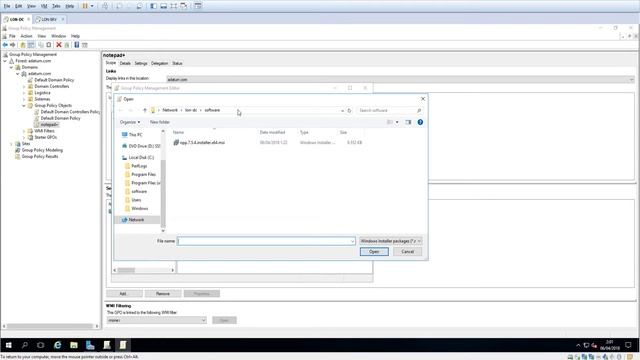Open the Windows Installer packages file type dropdown

click(x=391, y=241)
